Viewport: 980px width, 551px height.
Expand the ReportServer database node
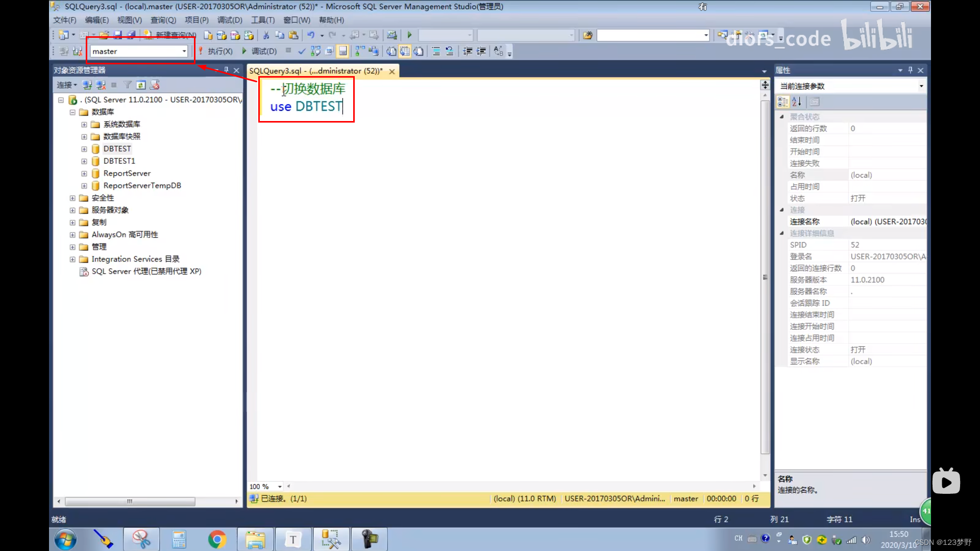point(84,173)
